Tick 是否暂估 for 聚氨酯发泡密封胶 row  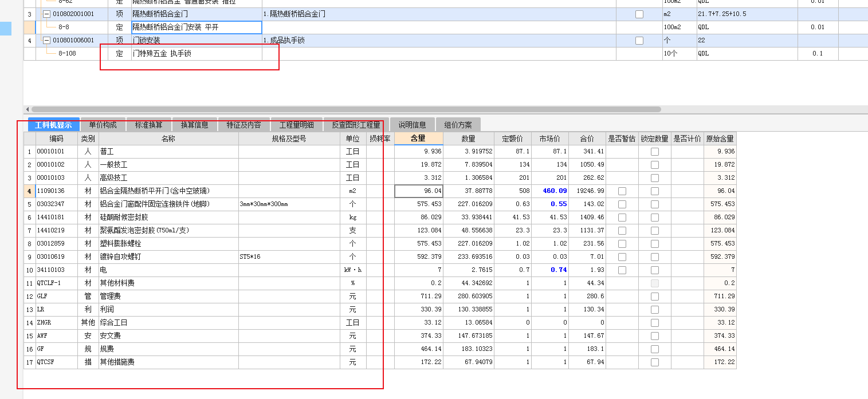[x=622, y=231]
